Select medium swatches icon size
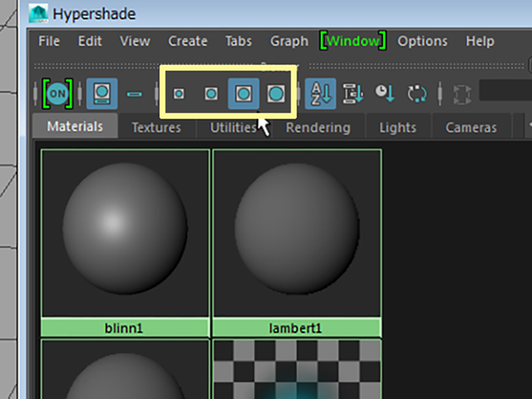Viewport: 532px width, 399px height. pos(211,94)
